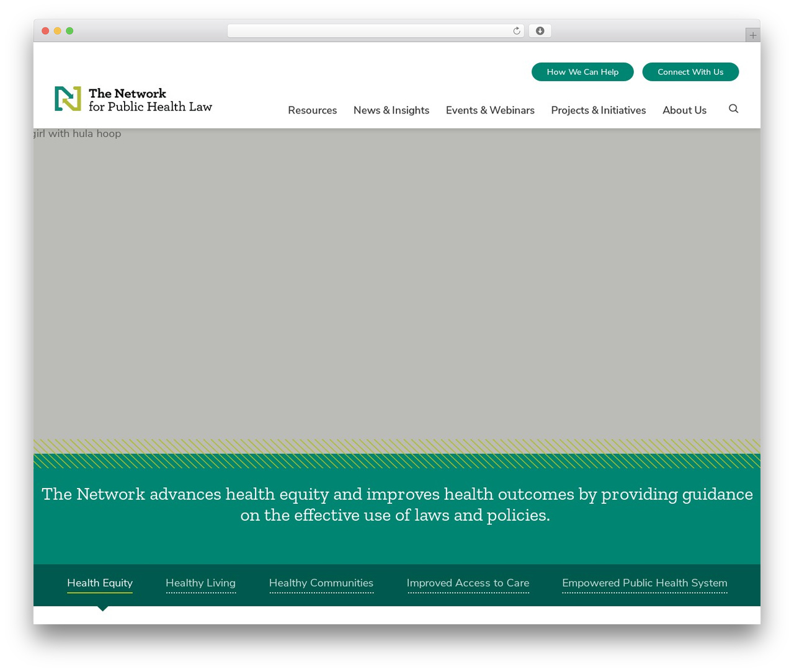Click the browser reload icon
794x672 pixels.
pyautogui.click(x=516, y=31)
